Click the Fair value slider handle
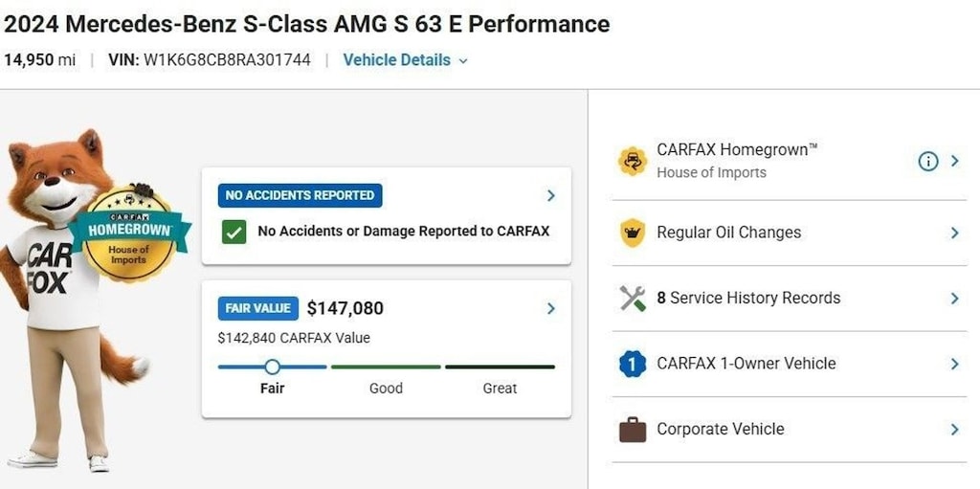The height and width of the screenshot is (489, 980). coord(273,367)
